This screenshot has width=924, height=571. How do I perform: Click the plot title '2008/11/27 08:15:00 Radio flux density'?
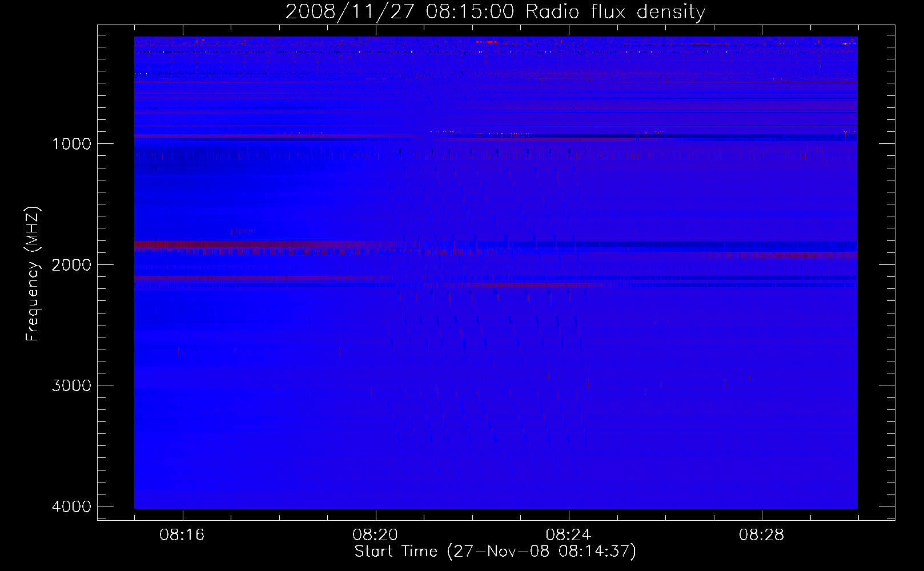click(x=495, y=11)
